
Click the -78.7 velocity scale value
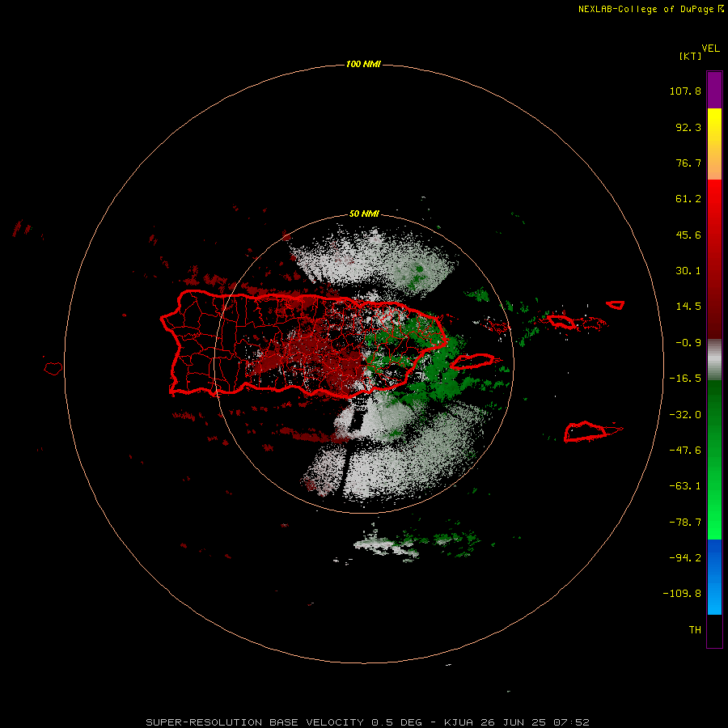point(685,523)
